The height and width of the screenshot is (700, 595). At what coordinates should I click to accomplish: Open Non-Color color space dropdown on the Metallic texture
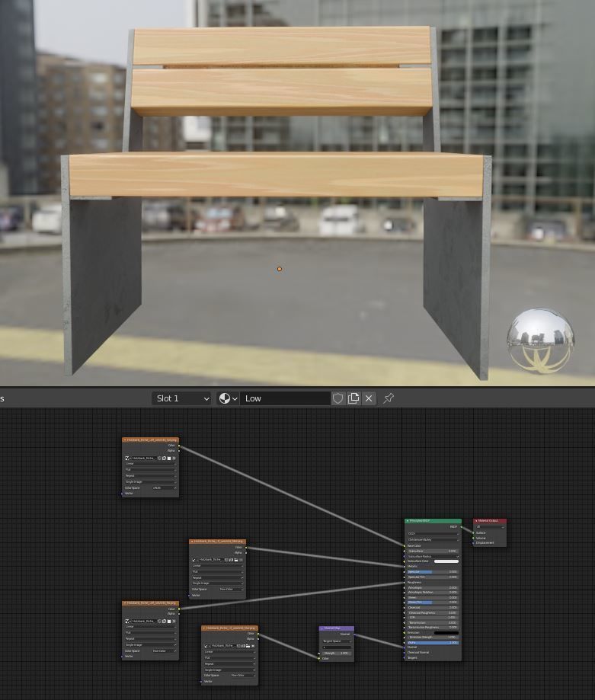coord(231,590)
